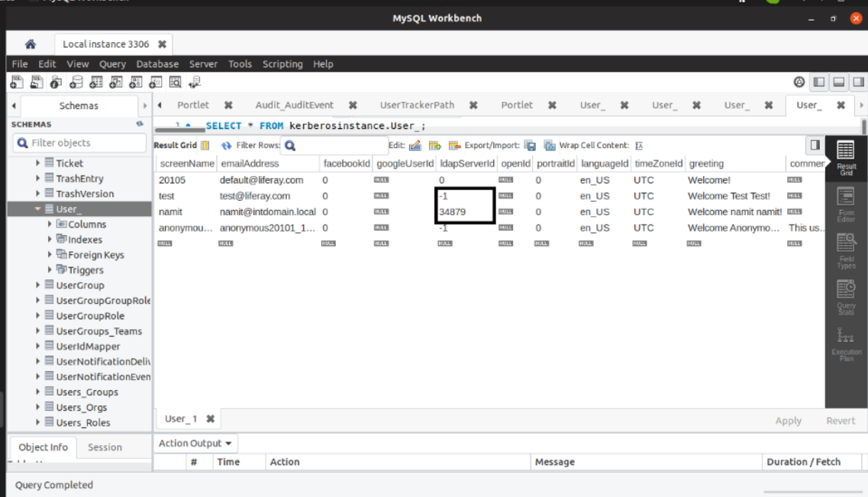Image resolution: width=868 pixels, height=497 pixels.
Task: Focus the Filter Rows search field
Action: click(334, 146)
